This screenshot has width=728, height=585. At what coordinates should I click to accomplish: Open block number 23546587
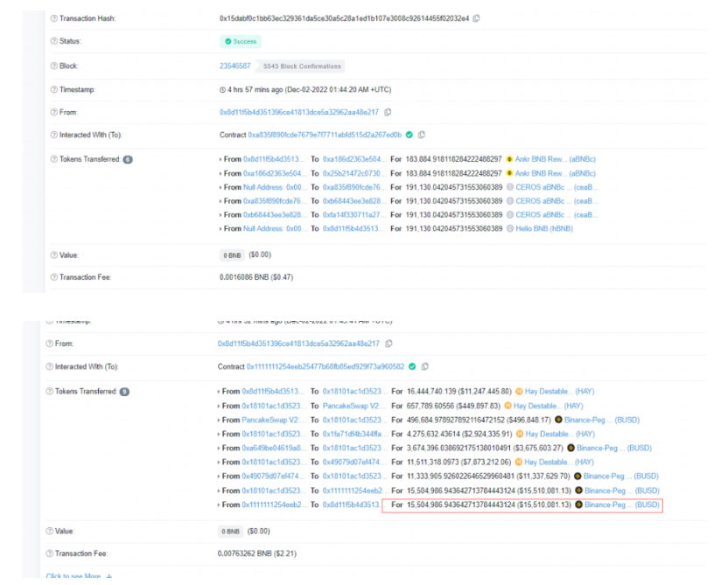tap(234, 66)
